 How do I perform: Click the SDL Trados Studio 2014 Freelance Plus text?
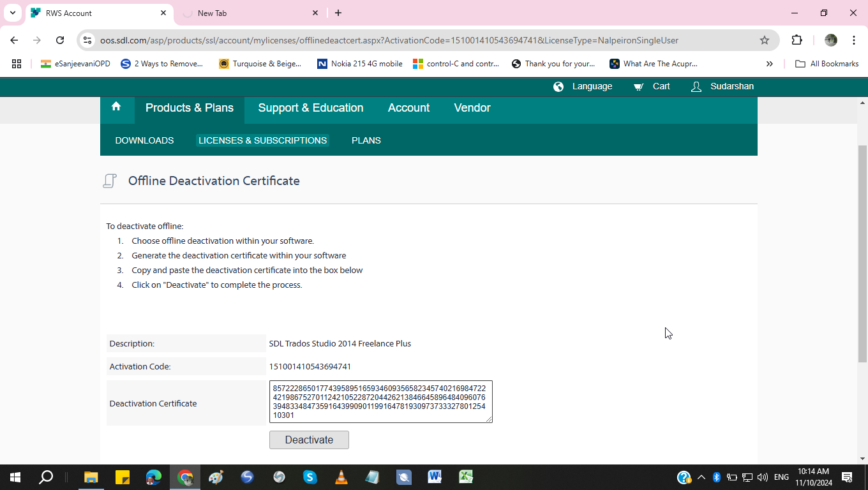point(340,343)
